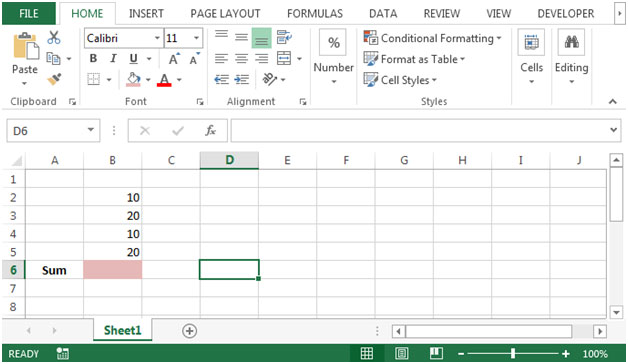Screen dimensions: 628x364
Task: Add a new sheet
Action: point(189,331)
